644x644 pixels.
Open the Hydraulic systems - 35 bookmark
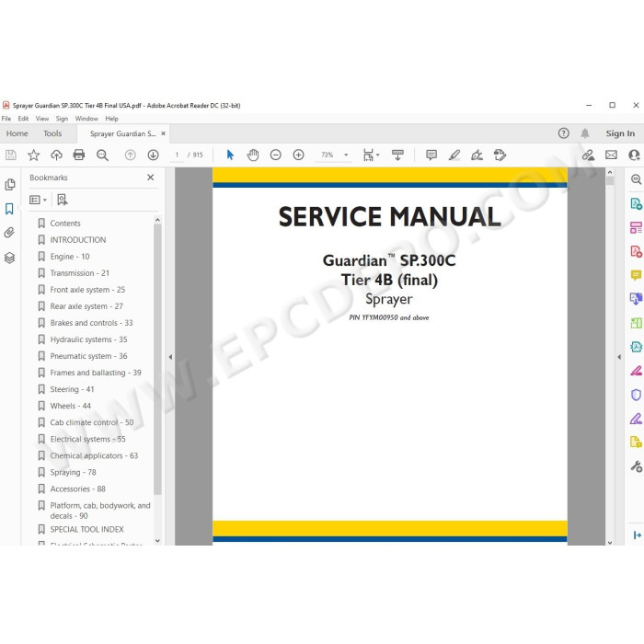(x=88, y=339)
